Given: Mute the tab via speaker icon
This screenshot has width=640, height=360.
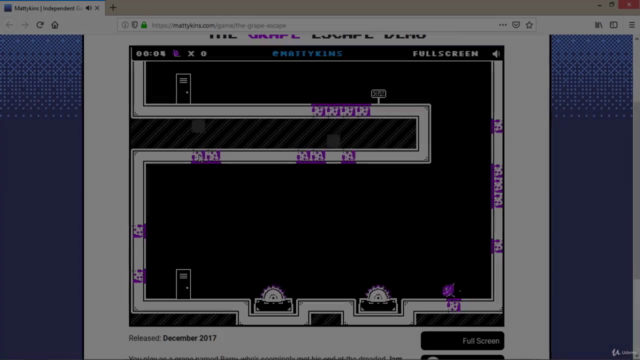Looking at the screenshot, I should pos(89,8).
